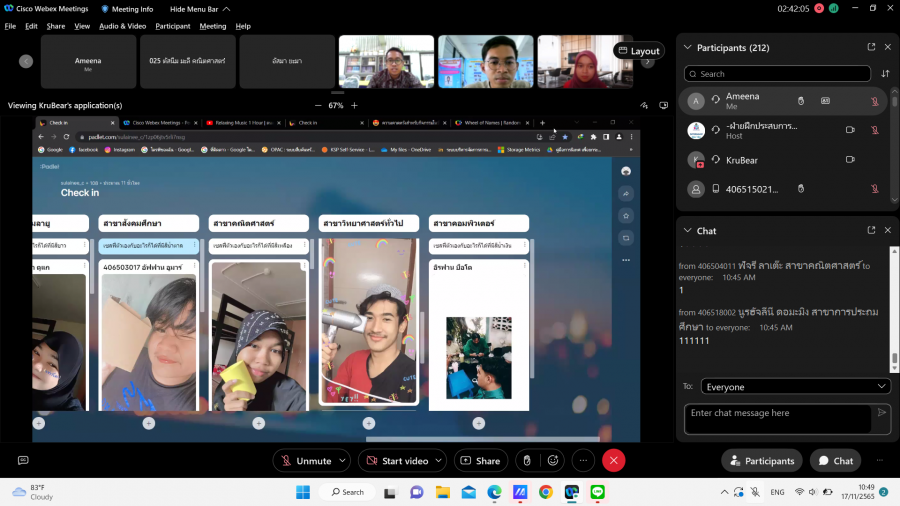Click the sort participants icon
This screenshot has height=506, width=900.
[885, 74]
